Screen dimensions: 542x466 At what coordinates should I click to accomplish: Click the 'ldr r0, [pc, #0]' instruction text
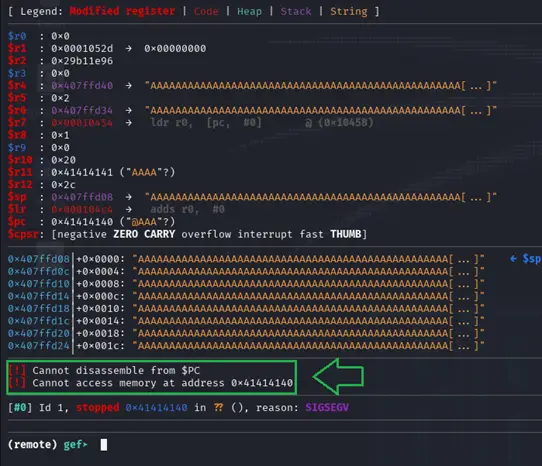tap(206, 123)
